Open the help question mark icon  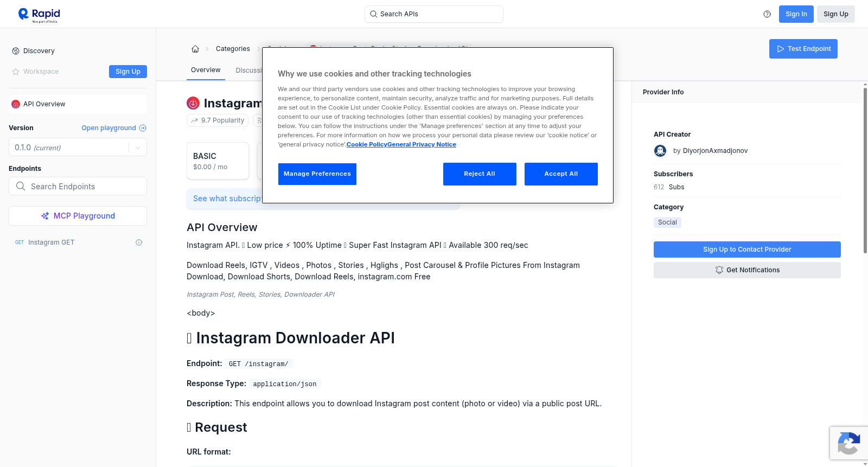coord(767,14)
